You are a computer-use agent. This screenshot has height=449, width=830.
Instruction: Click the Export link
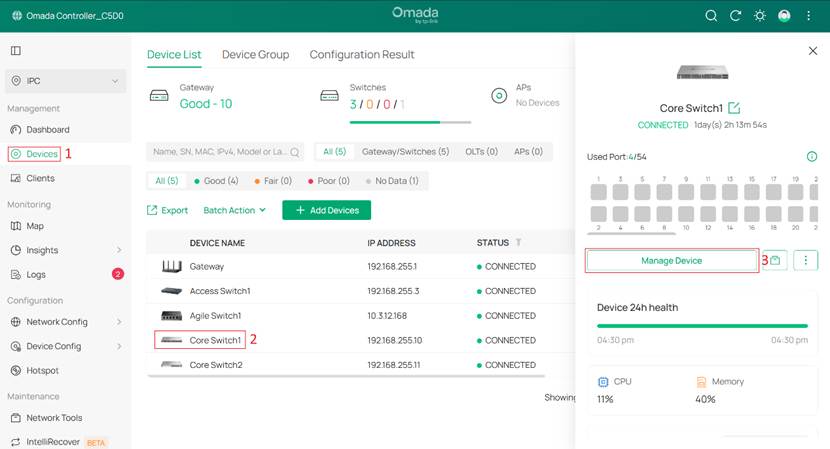[x=167, y=210]
